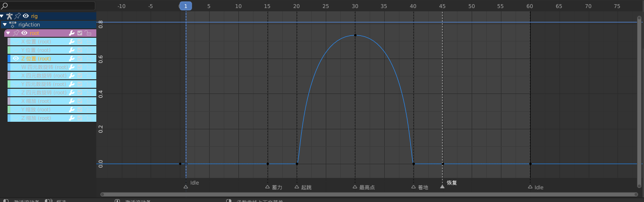Select the 恢复 marker

pos(442,186)
